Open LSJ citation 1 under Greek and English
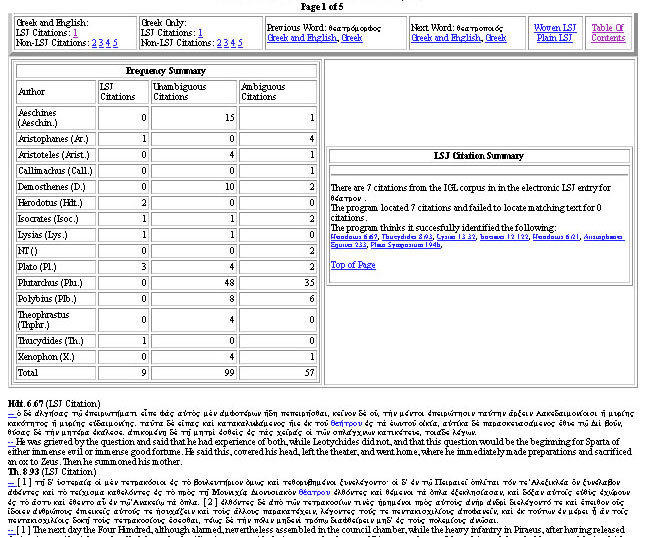646x537 pixels. click(75, 33)
